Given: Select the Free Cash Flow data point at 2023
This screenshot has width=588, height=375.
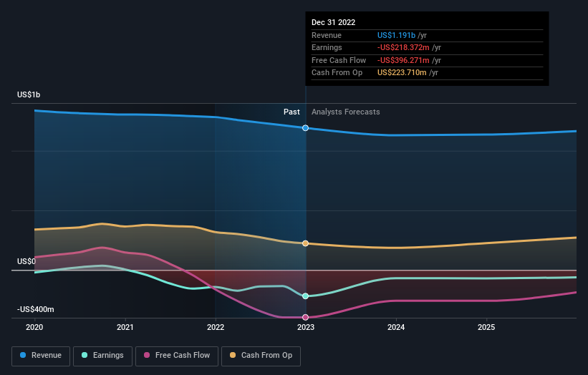Looking at the screenshot, I should pos(306,317).
